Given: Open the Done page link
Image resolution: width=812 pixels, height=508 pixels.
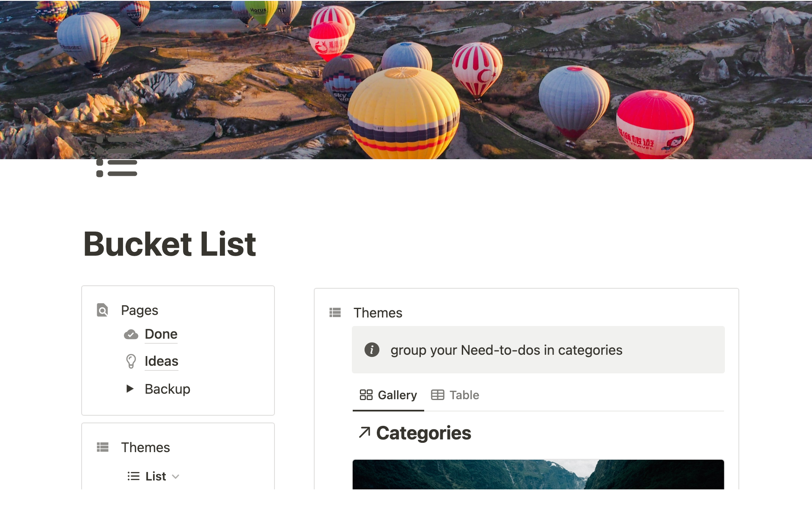Looking at the screenshot, I should [x=161, y=334].
